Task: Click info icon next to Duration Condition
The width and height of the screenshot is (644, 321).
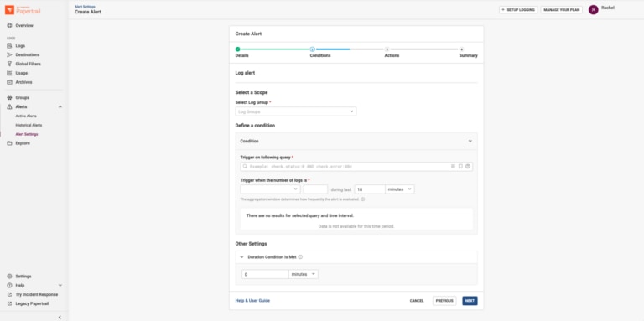Action: click(x=300, y=257)
